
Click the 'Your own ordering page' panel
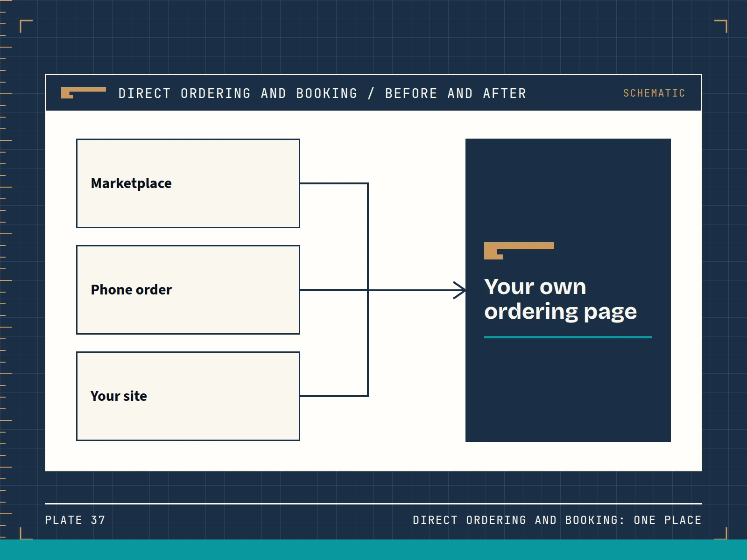point(568,290)
